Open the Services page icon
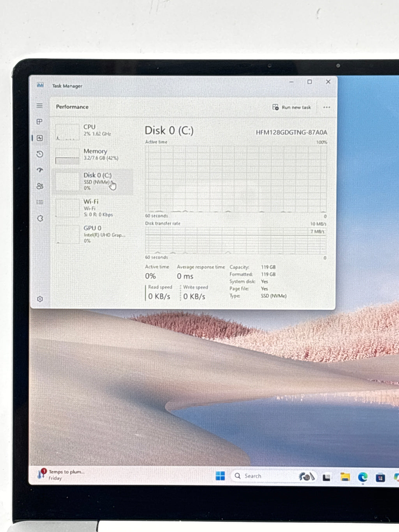399x532 pixels. point(40,218)
